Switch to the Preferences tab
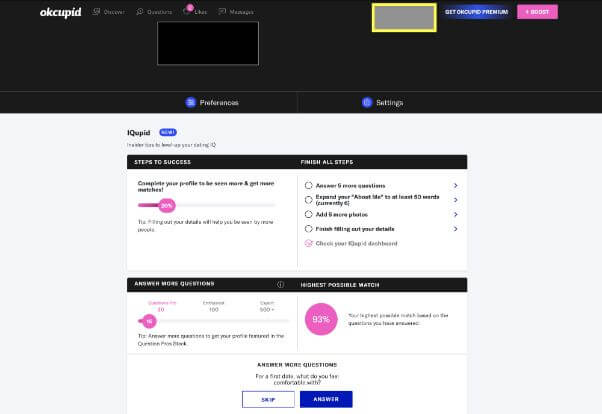This screenshot has width=602, height=414. pyautogui.click(x=212, y=103)
